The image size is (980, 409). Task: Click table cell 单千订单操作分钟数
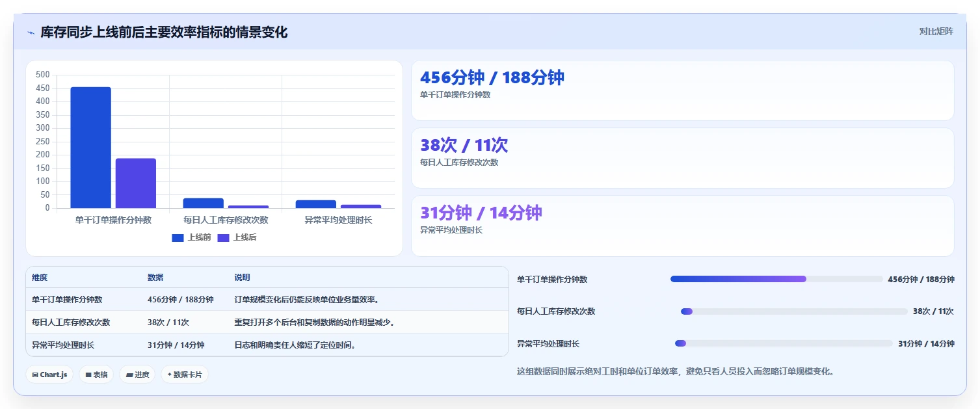pos(67,300)
